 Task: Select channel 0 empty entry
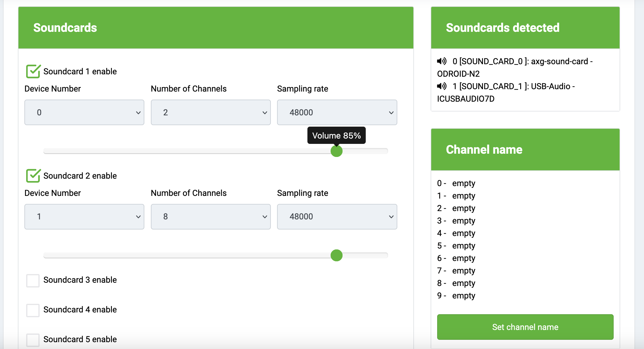tap(463, 183)
